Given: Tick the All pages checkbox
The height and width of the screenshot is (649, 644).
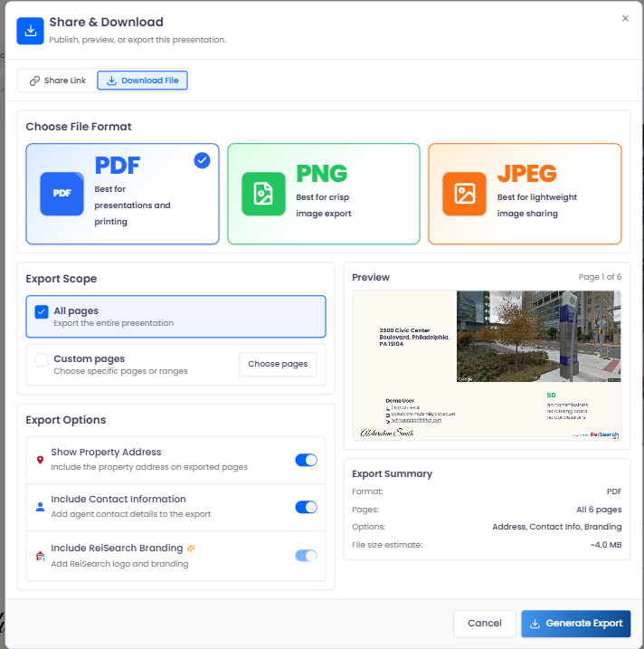Looking at the screenshot, I should click(x=42, y=311).
